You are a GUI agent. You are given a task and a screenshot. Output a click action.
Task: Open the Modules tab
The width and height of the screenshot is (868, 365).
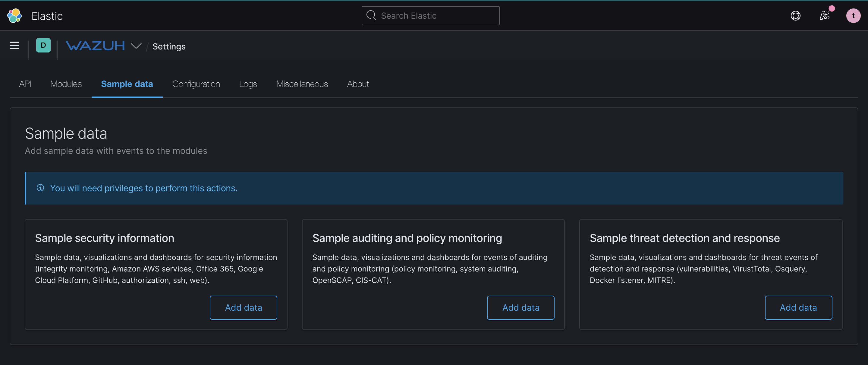[x=66, y=84]
